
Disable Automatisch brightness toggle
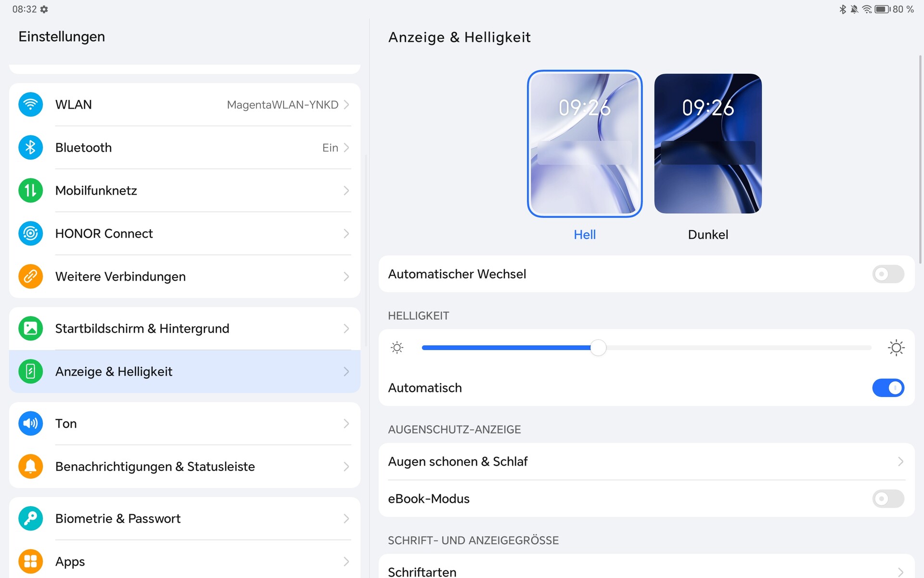pyautogui.click(x=887, y=388)
